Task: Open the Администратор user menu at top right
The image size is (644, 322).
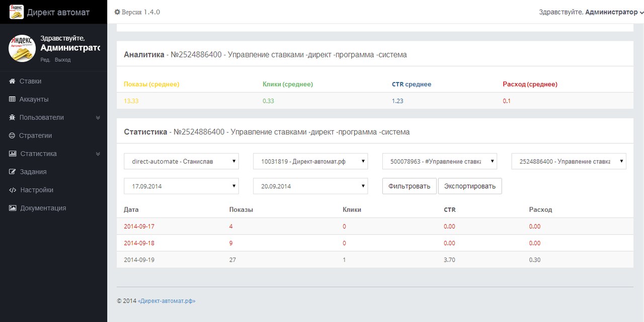Action: (591, 12)
